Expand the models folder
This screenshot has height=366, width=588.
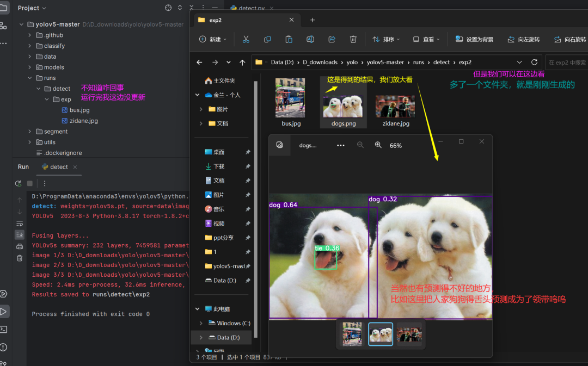click(29, 67)
